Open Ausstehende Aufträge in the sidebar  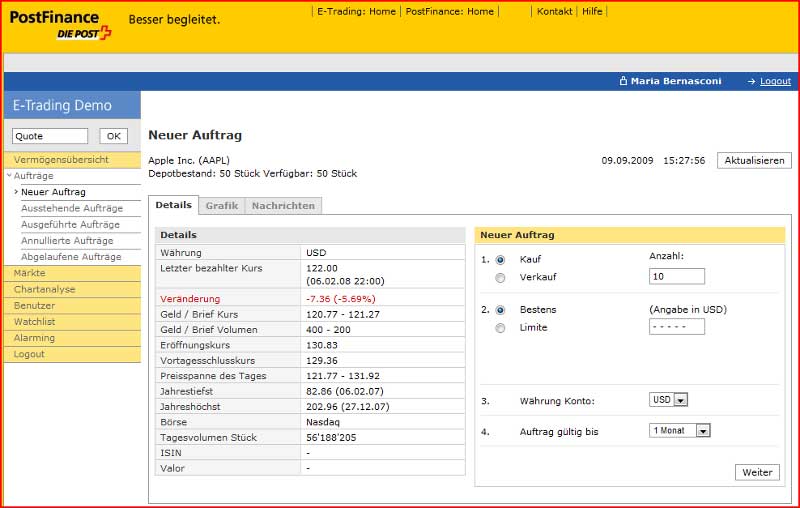72,208
